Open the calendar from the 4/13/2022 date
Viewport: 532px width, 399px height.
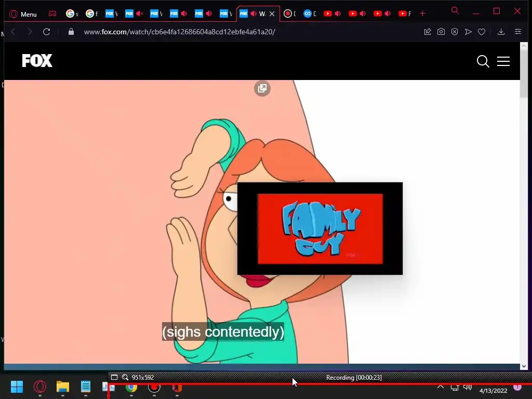click(x=493, y=391)
